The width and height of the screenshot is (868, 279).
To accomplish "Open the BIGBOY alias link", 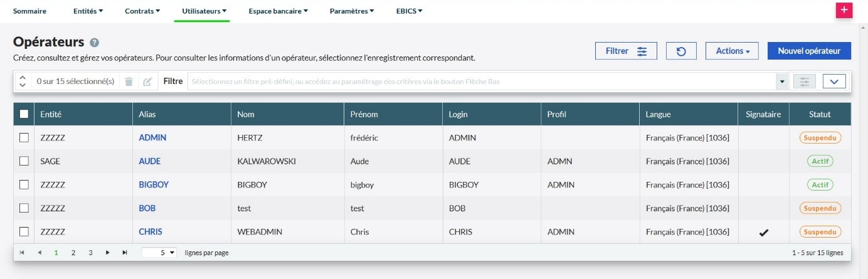I will pyautogui.click(x=154, y=185).
